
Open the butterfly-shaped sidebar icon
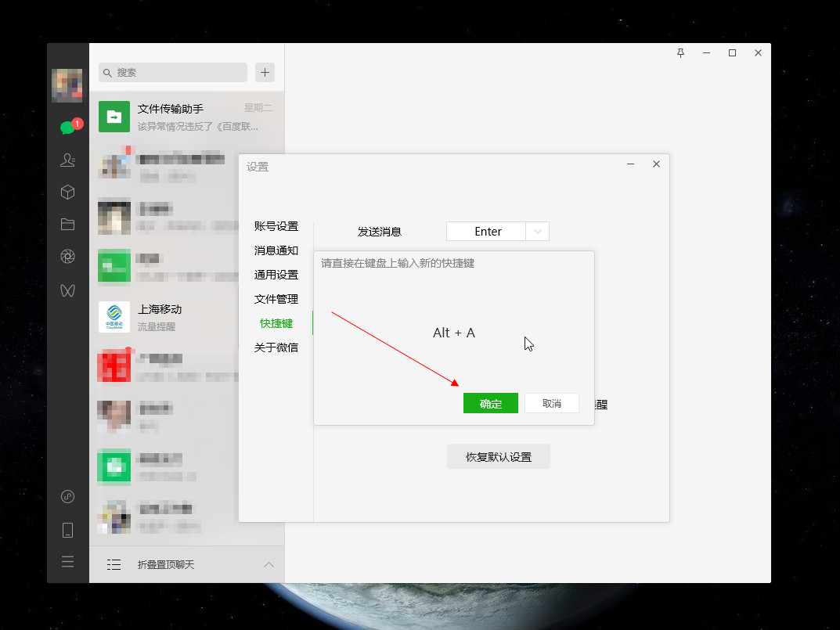[67, 290]
